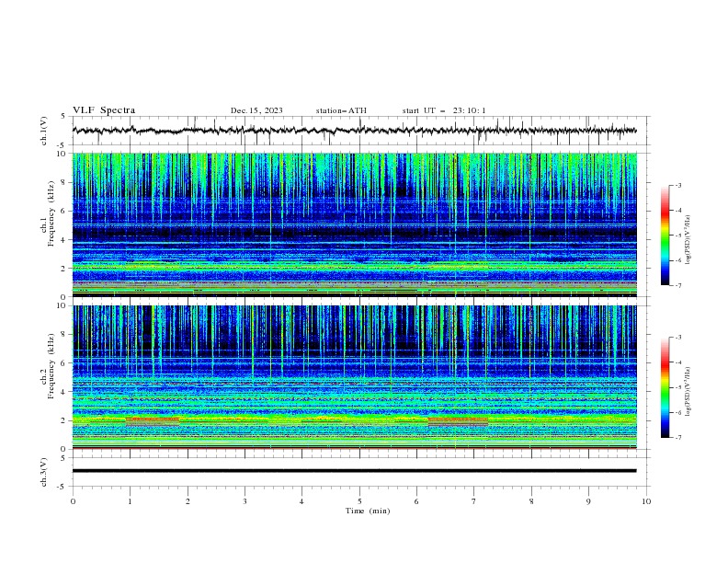Click the red band between minutes 6–7 in ch.2

tap(458, 419)
